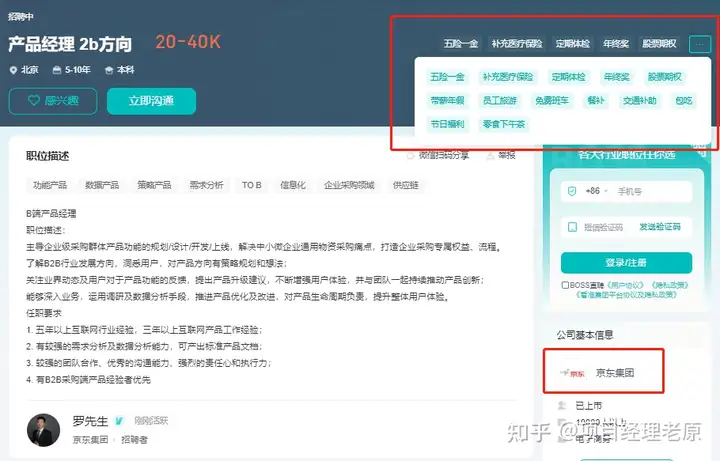Click the 登录/注册 button
720x461 pixels.
(626, 263)
